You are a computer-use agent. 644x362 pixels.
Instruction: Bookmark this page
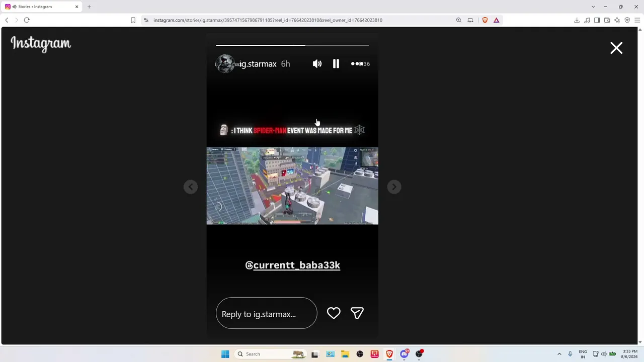(x=133, y=20)
